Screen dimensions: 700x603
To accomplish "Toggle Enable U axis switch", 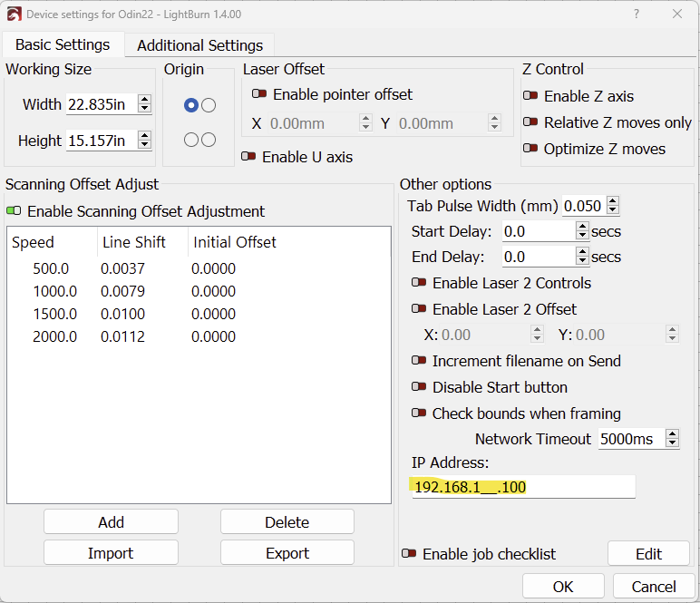I will click(x=248, y=156).
